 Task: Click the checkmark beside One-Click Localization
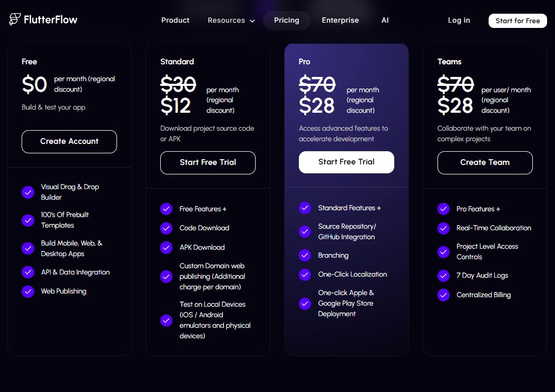(x=305, y=275)
